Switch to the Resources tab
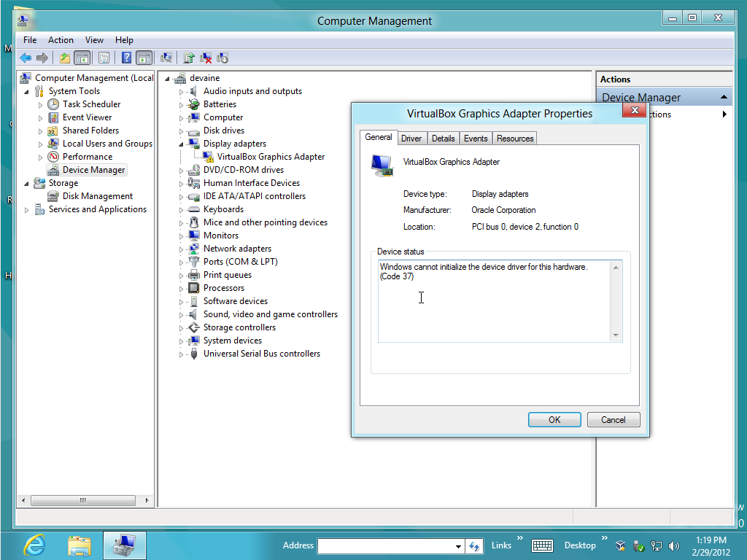The image size is (747, 560). tap(515, 139)
